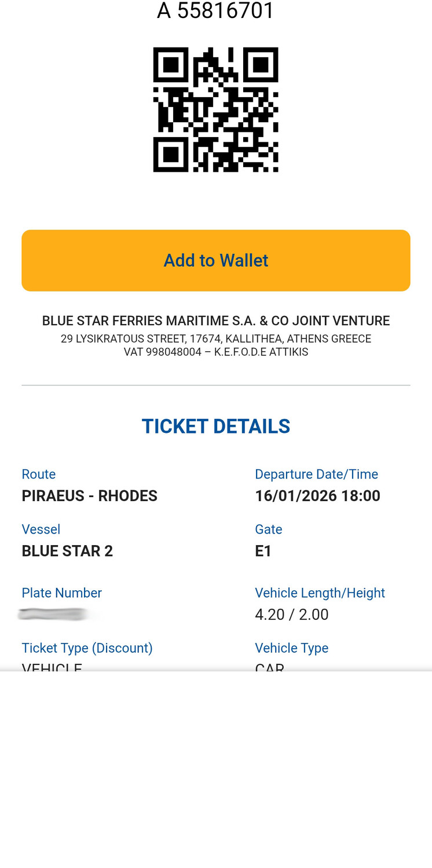Image resolution: width=432 pixels, height=868 pixels.
Task: Select the PIRAEUS - RHODES route value
Action: [90, 496]
